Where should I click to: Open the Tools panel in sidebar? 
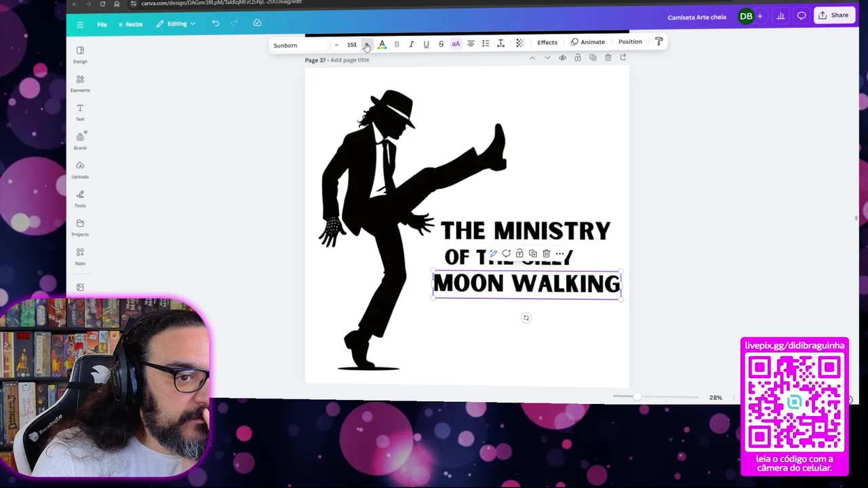click(x=80, y=199)
